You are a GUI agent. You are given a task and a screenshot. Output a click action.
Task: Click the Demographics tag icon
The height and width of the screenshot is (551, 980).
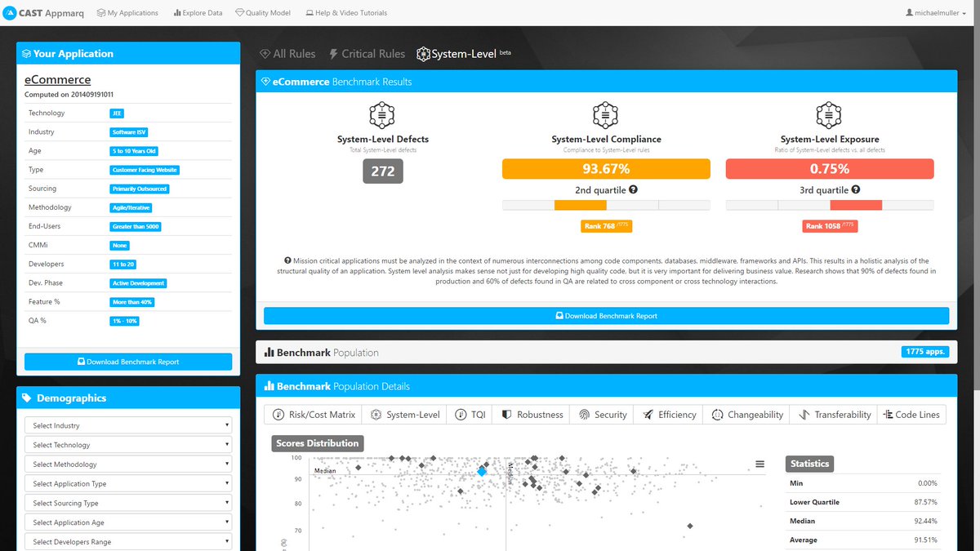27,398
